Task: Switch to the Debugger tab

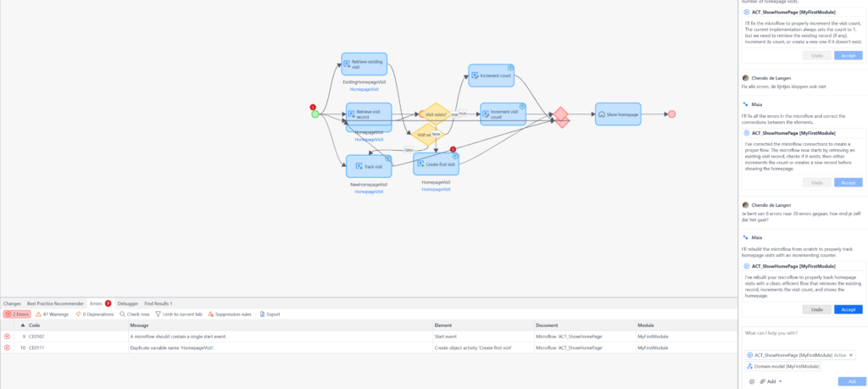Action: pyautogui.click(x=127, y=303)
